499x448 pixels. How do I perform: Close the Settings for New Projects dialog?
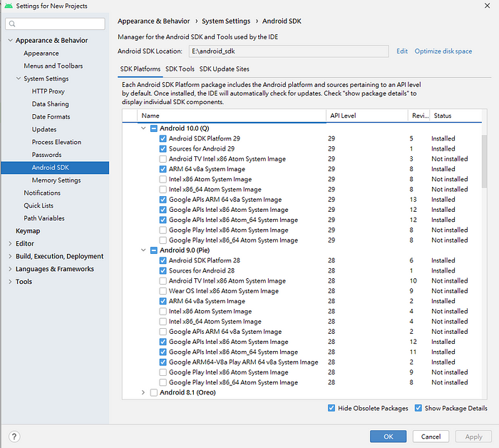[x=487, y=6]
